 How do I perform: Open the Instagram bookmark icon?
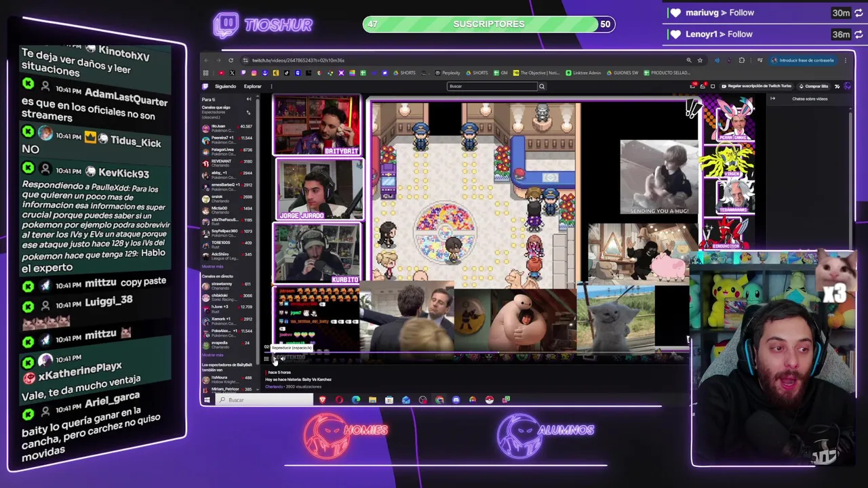[x=254, y=73]
